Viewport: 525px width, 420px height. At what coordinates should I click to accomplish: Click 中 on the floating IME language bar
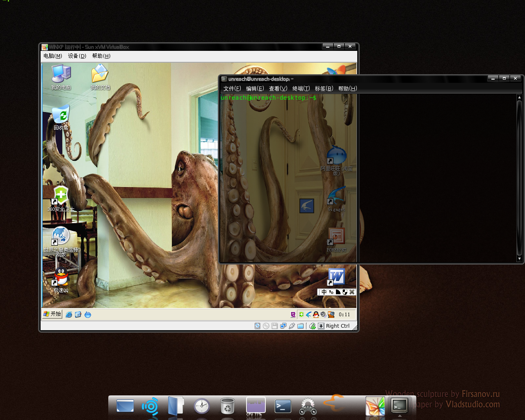(324, 292)
